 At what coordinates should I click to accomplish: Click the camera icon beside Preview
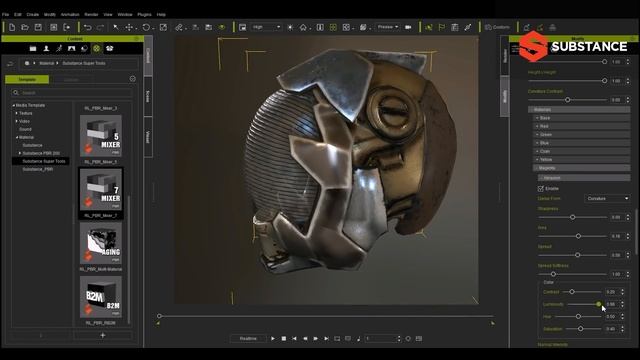(x=408, y=27)
